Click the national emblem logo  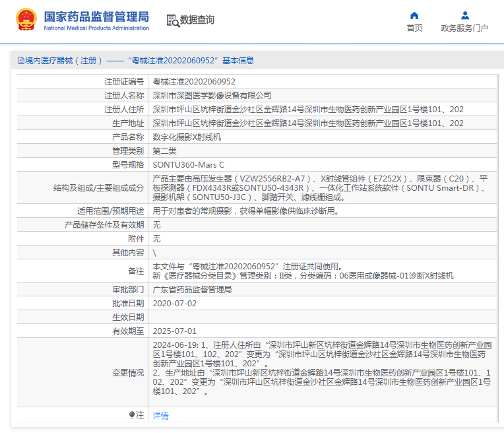click(26, 19)
